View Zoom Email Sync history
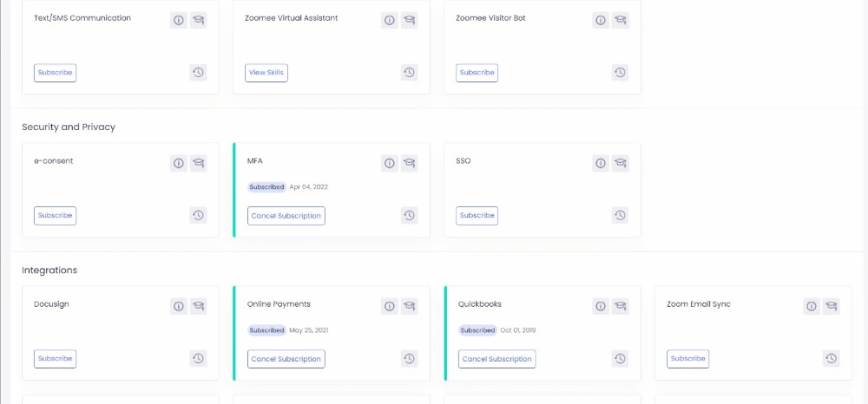 [832, 358]
